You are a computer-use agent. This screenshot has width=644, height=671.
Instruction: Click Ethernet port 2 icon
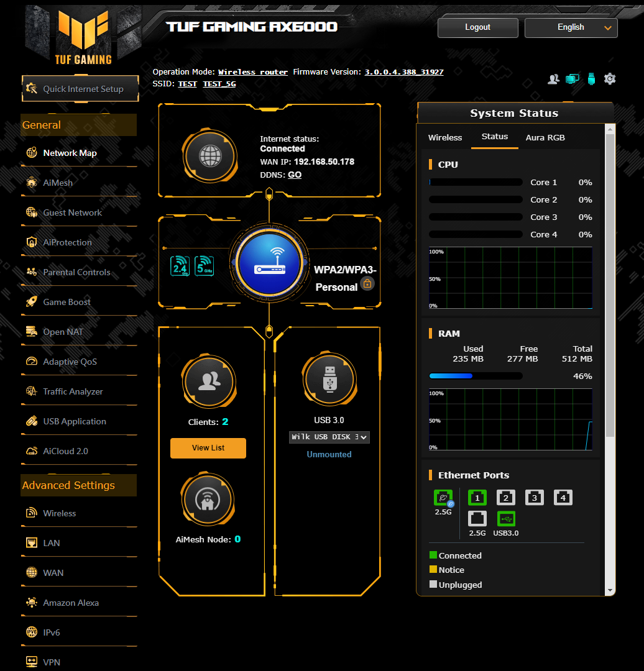click(506, 497)
